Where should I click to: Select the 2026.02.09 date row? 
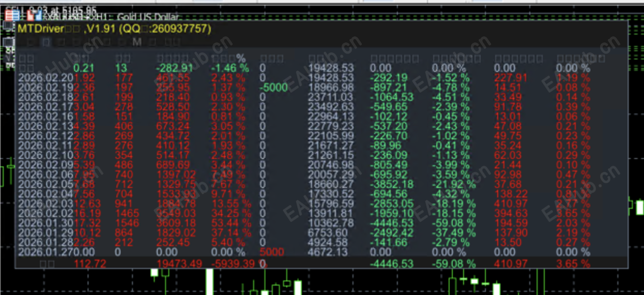point(45,166)
